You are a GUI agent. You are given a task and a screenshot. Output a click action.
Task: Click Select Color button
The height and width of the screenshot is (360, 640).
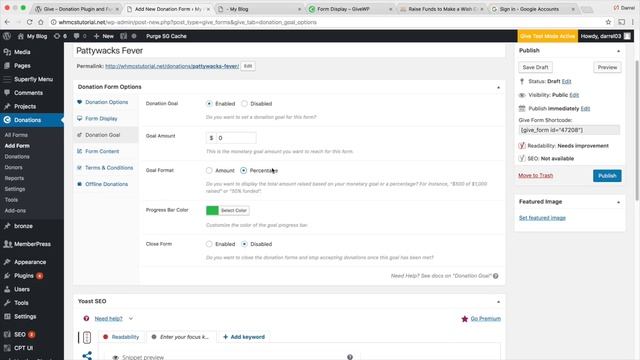[x=234, y=210]
